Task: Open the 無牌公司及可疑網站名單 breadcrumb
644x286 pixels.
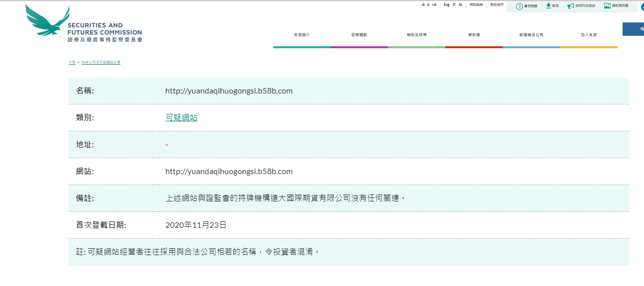Action: coord(101,63)
